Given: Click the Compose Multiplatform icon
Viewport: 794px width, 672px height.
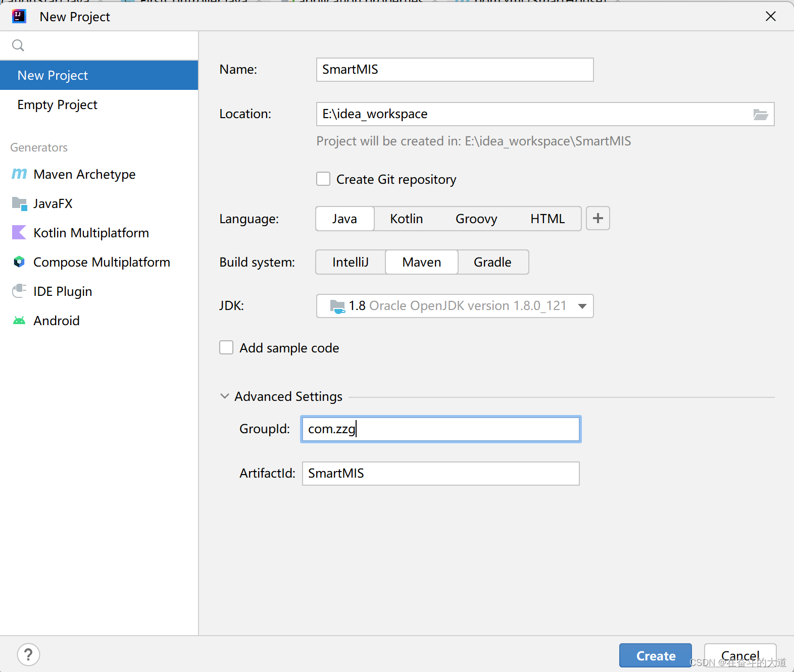Looking at the screenshot, I should [19, 262].
